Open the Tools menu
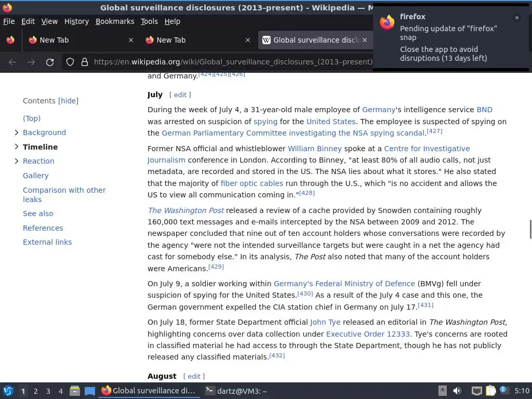This screenshot has height=399, width=532. [x=149, y=21]
